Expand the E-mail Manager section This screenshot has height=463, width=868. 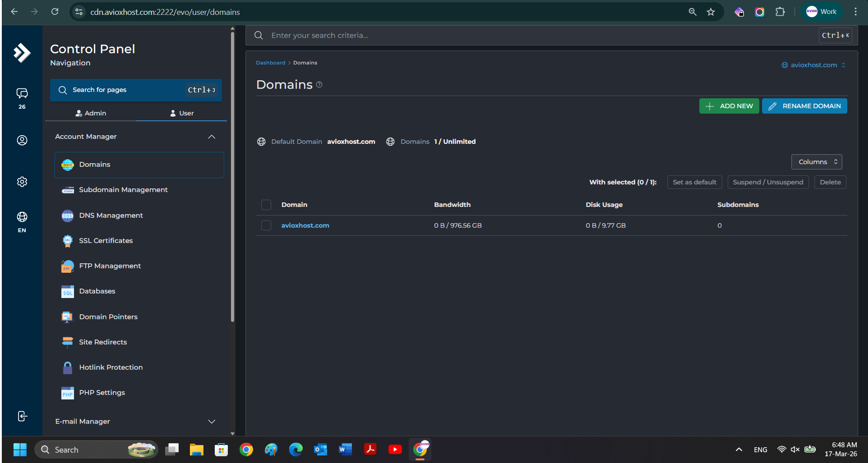click(x=211, y=422)
